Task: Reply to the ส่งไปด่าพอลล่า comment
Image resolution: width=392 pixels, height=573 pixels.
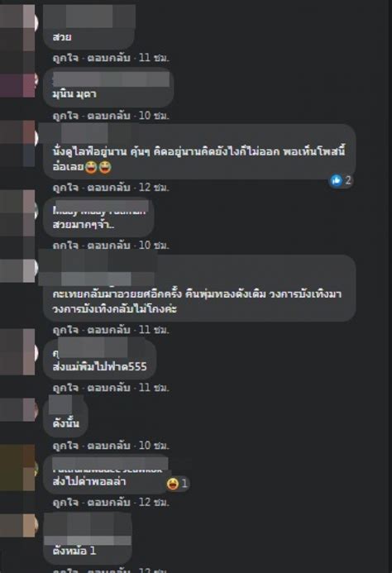Action: coord(108,502)
